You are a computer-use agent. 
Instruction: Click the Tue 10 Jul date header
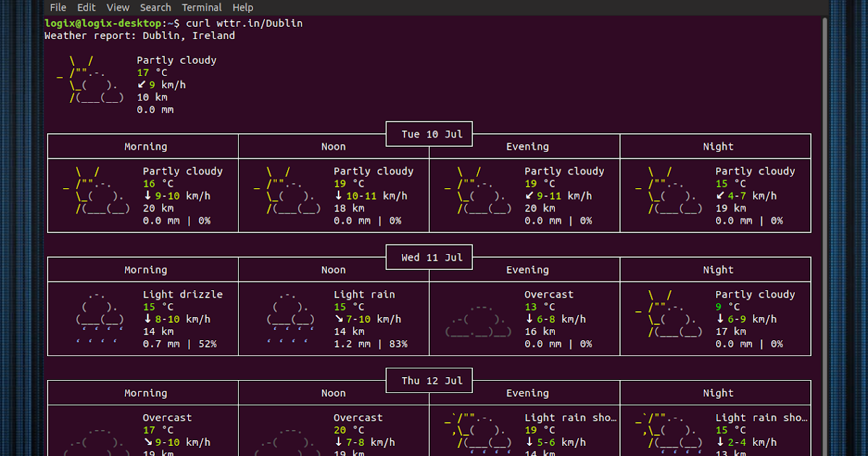[429, 133]
